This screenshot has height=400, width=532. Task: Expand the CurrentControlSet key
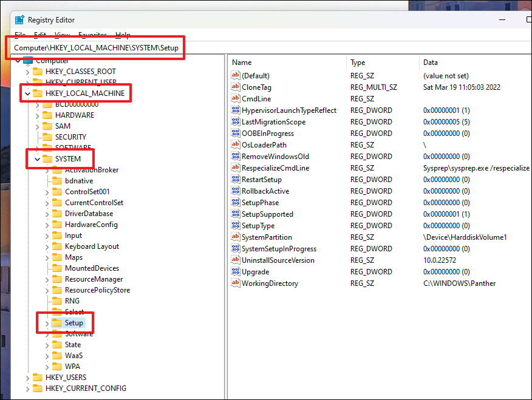[47, 203]
